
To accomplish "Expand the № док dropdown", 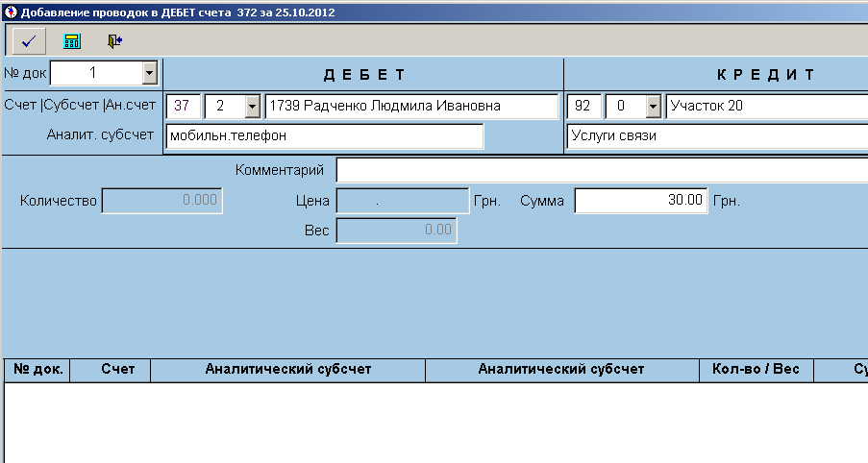I will click(149, 73).
